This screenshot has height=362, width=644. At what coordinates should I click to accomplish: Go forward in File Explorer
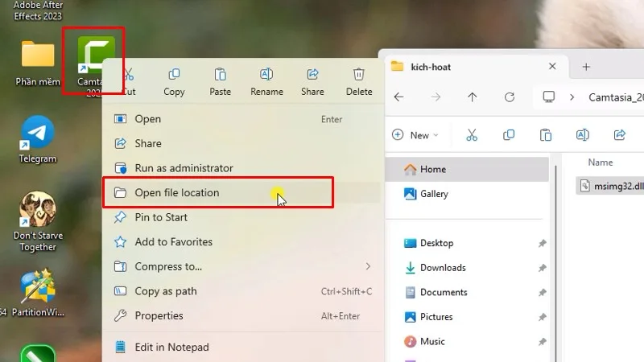click(x=436, y=97)
